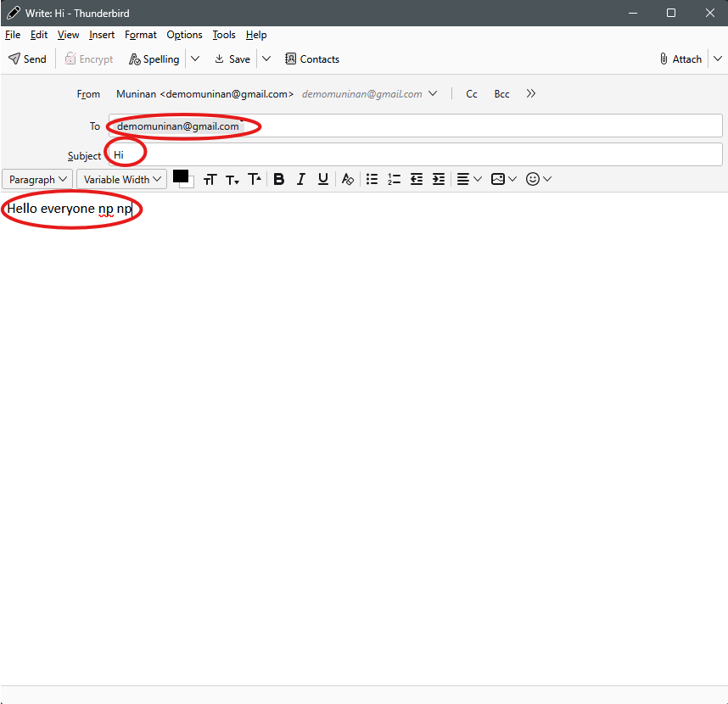728x704 pixels.
Task: Open the Paragraph style dropdown
Action: tap(37, 180)
